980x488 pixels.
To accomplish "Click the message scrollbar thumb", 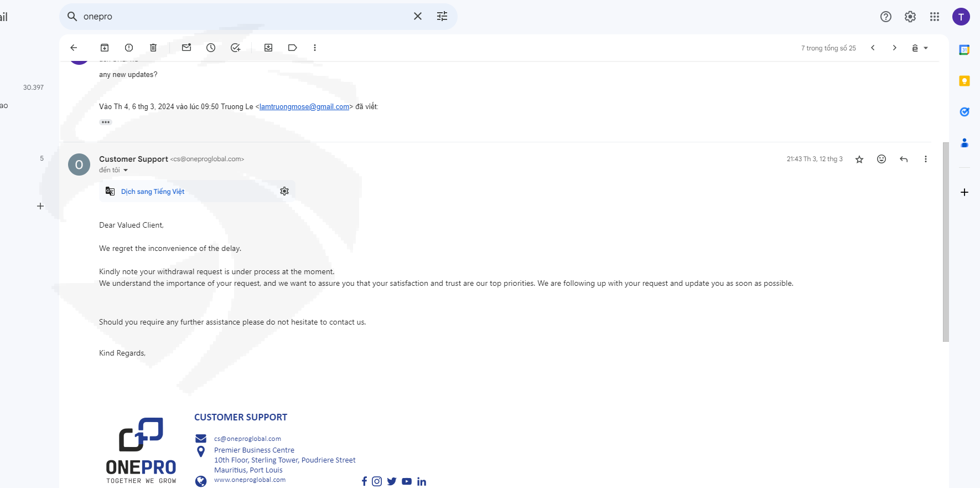I will click(x=946, y=242).
